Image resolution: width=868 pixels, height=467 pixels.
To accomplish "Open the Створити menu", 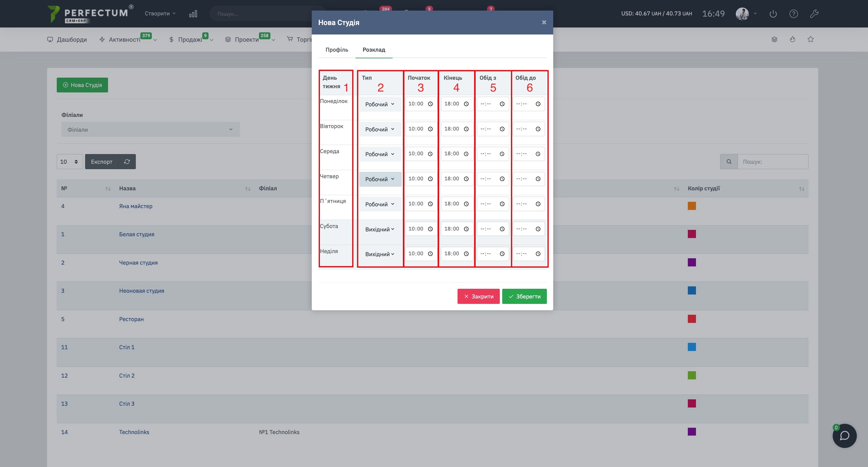I will [x=160, y=14].
